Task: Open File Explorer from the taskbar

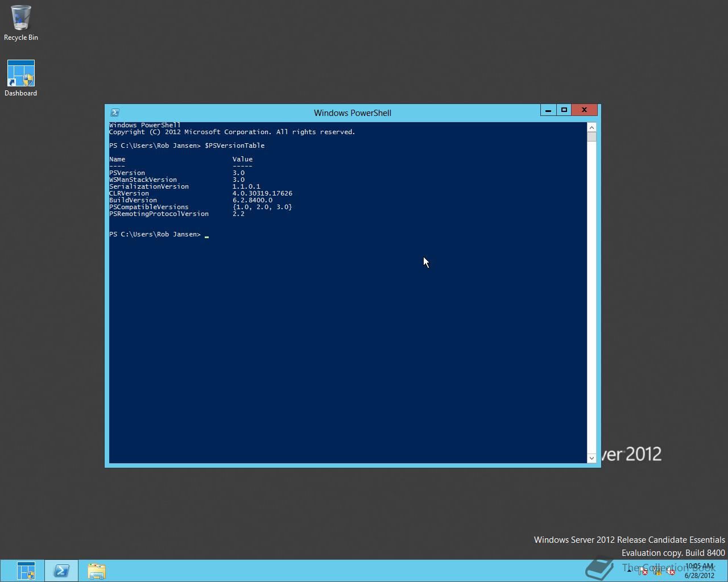Action: coord(97,571)
